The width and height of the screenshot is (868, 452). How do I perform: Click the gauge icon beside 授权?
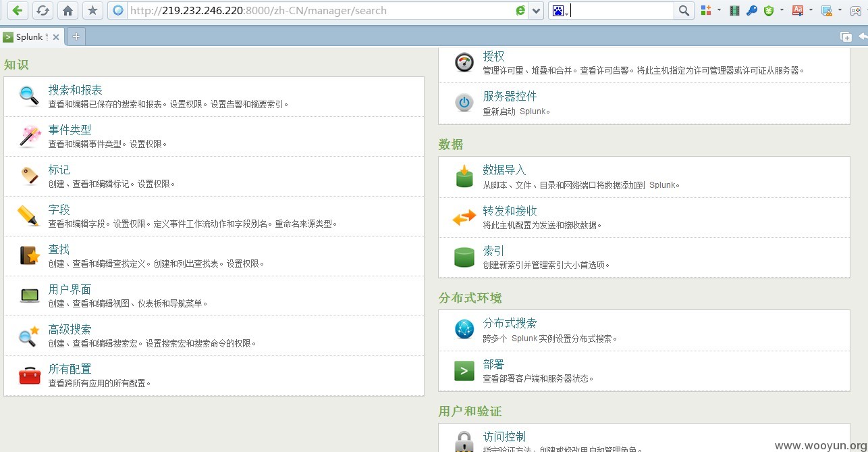click(x=464, y=62)
